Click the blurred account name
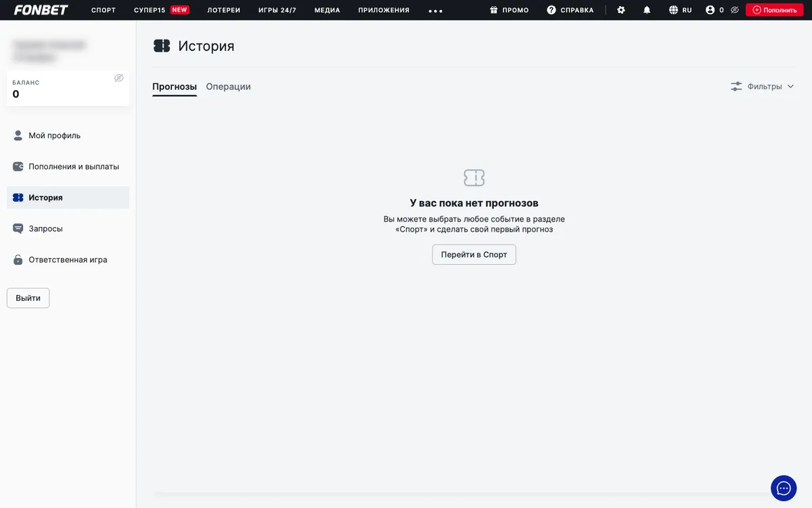Screen dimensions: 812x508 49,51
